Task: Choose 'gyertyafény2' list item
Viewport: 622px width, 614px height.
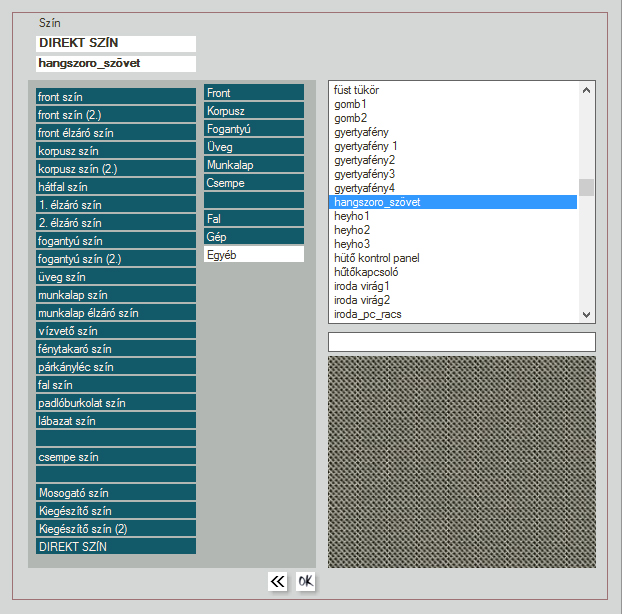Action: 453,160
